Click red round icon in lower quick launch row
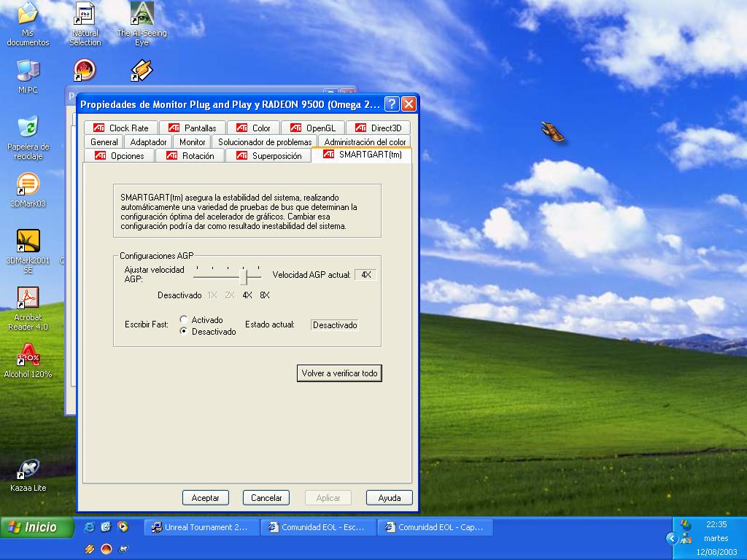This screenshot has width=747, height=560. click(x=106, y=548)
